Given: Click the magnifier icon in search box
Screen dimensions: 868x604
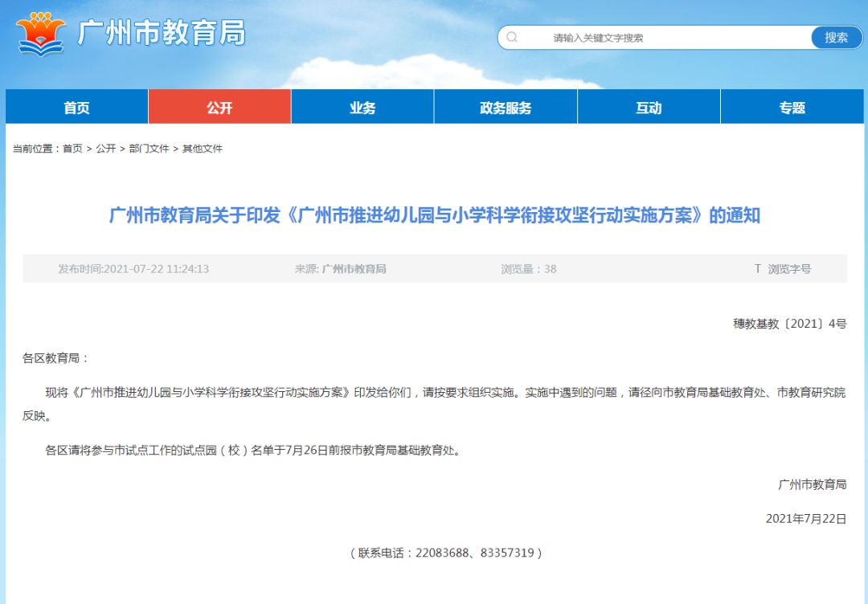Looking at the screenshot, I should [512, 37].
